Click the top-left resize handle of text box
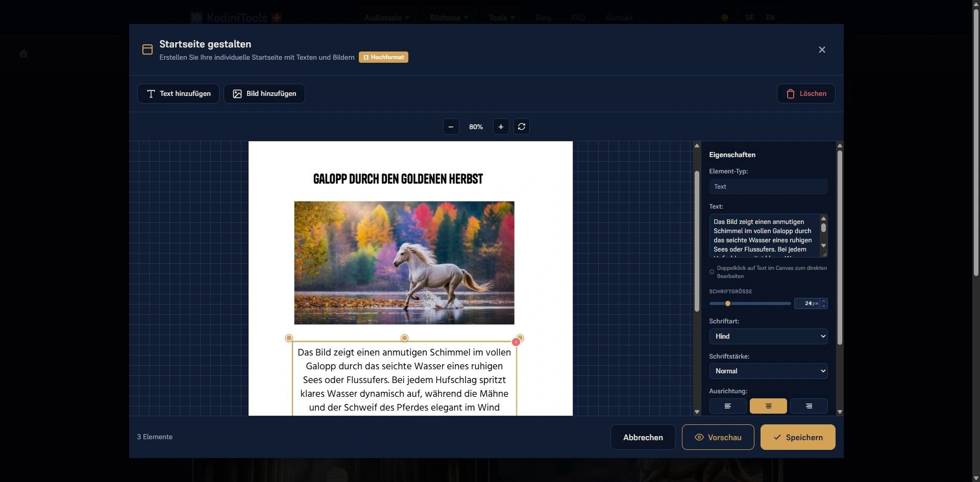This screenshot has height=482, width=980. tap(289, 338)
